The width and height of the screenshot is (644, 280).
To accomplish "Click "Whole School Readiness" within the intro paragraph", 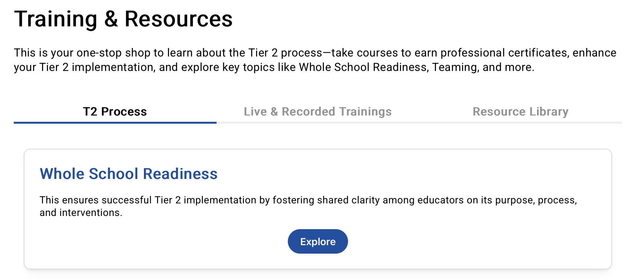I will click(x=363, y=67).
